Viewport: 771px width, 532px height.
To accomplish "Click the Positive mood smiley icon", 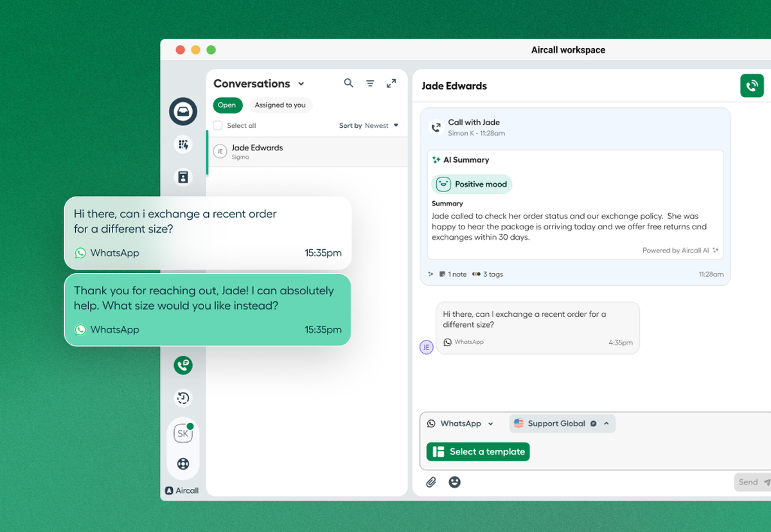I will coord(443,184).
